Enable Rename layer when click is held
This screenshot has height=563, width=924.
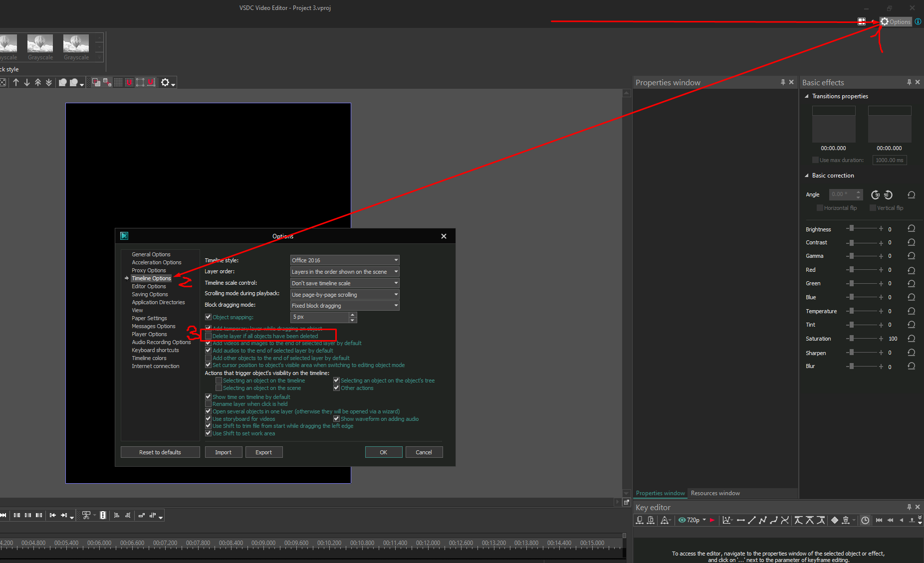[208, 404]
